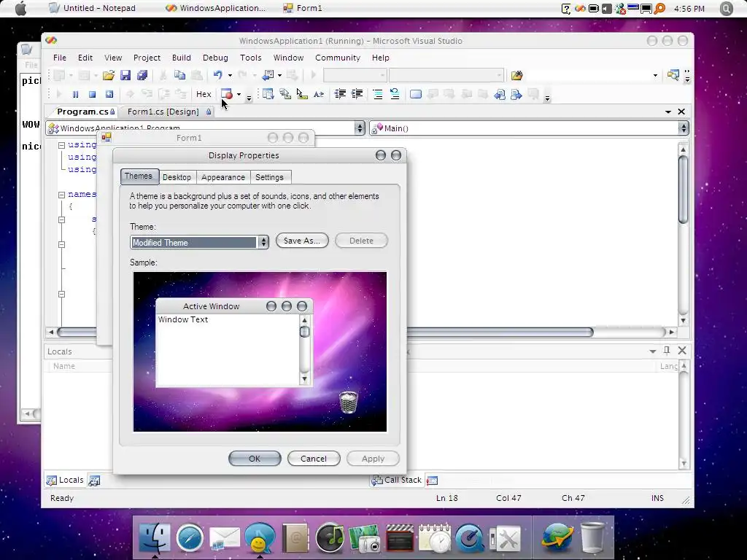Image resolution: width=747 pixels, height=560 pixels.
Task: Click the code editor vertical scrollbar thumb
Action: (x=683, y=189)
